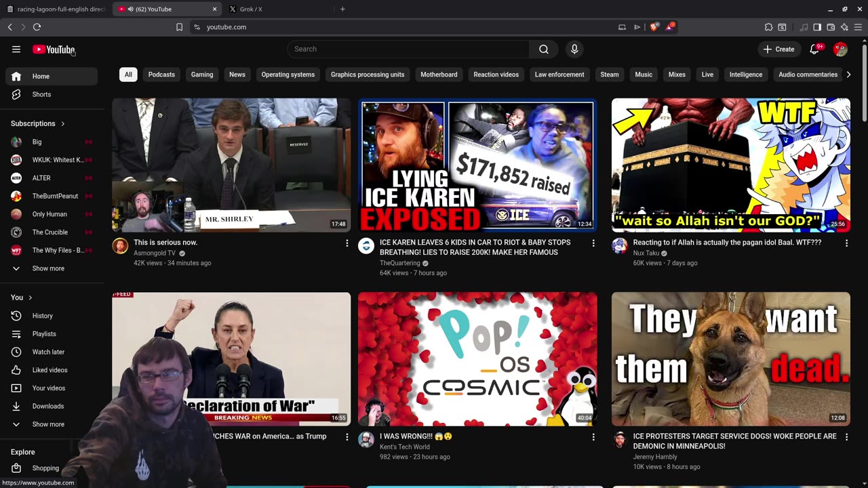Image resolution: width=868 pixels, height=488 pixels.
Task: Open Shopping under Explore
Action: point(52,468)
